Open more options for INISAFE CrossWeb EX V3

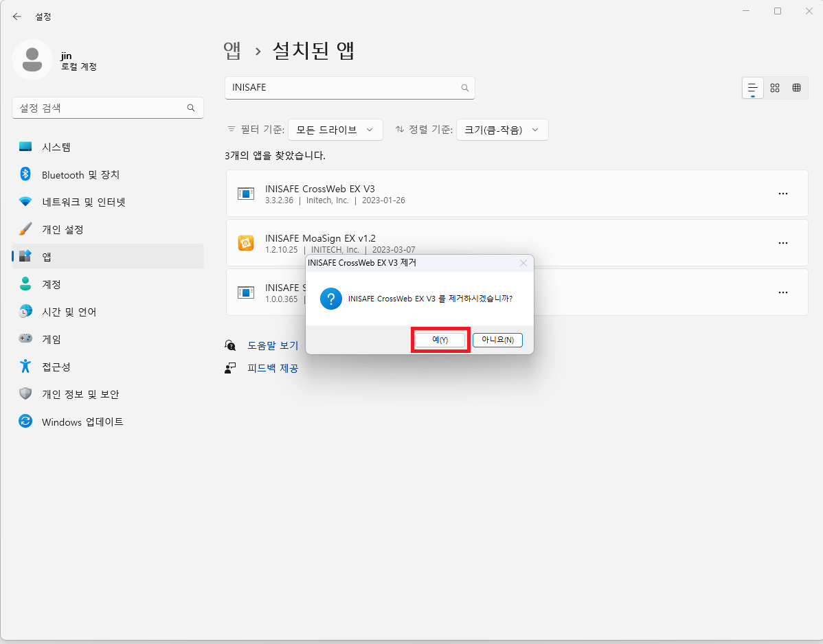[x=783, y=194]
